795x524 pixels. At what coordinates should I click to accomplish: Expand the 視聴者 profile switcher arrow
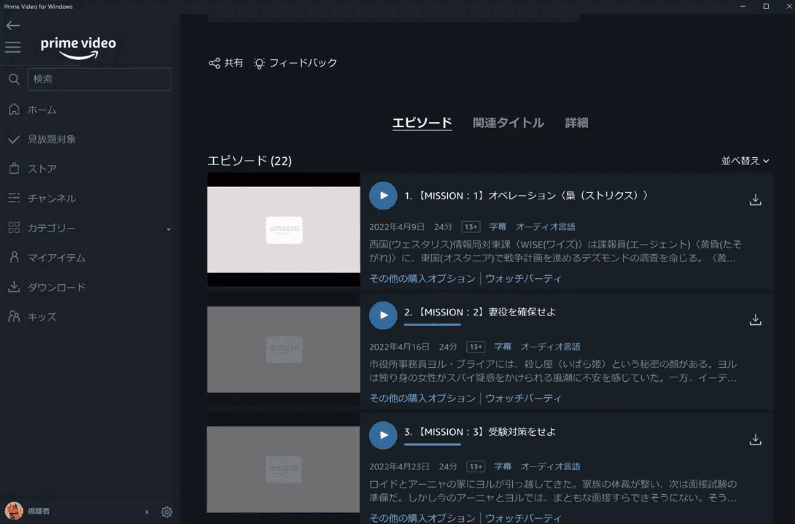147,512
